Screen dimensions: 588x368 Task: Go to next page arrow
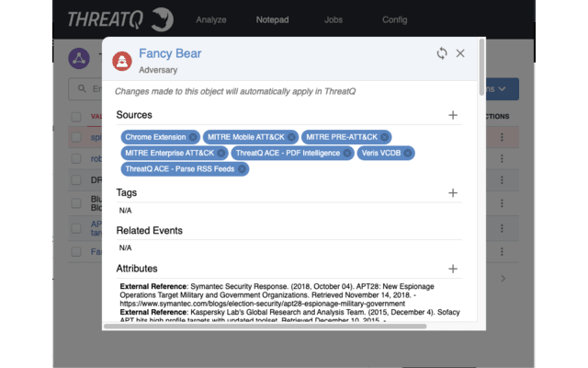point(503,278)
